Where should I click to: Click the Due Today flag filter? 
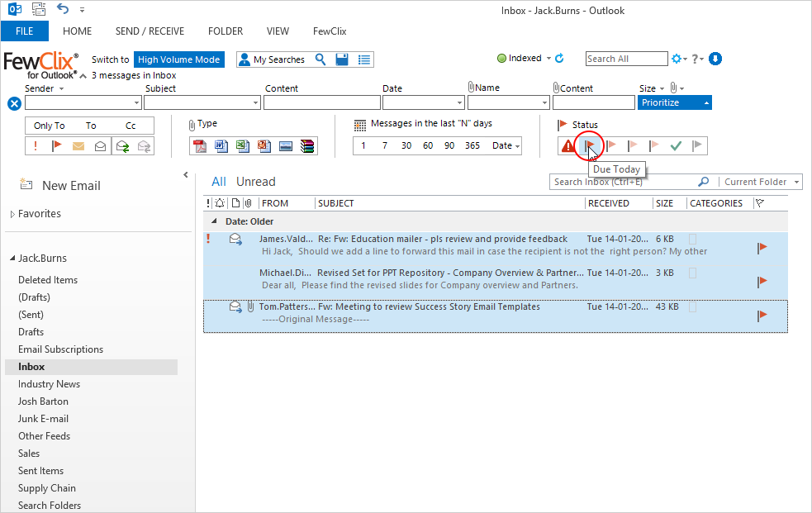(589, 146)
